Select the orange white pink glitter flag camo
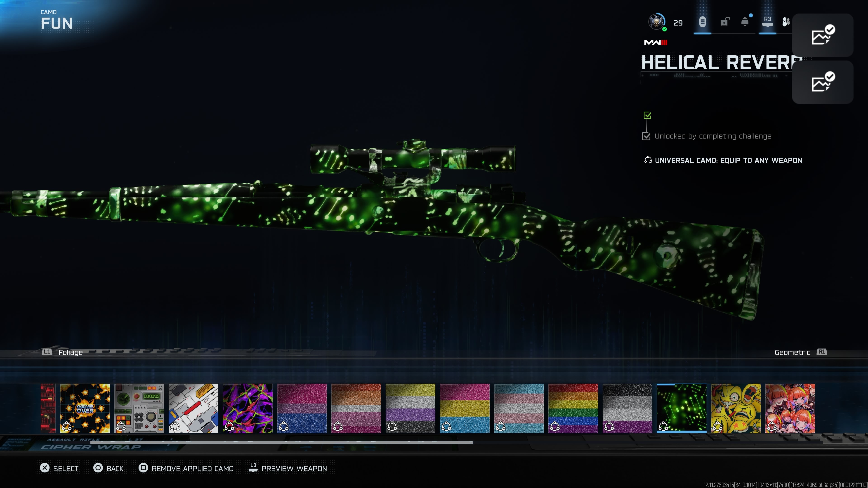Image resolution: width=868 pixels, height=488 pixels. click(356, 408)
